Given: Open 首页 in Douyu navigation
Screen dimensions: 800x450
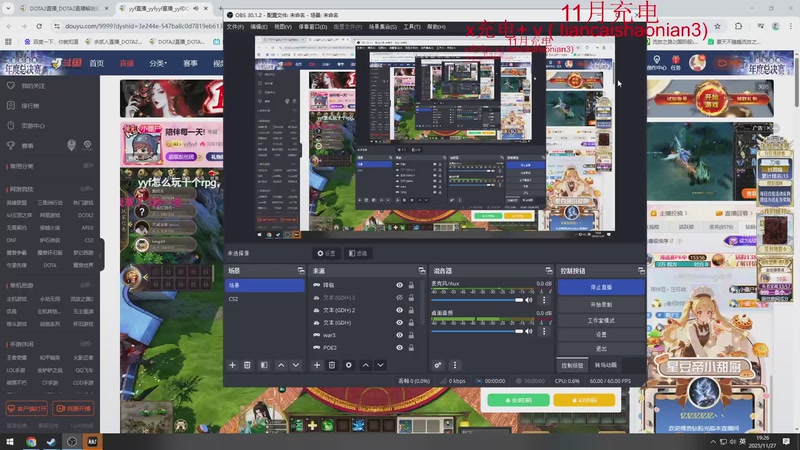Looking at the screenshot, I should tap(96, 63).
